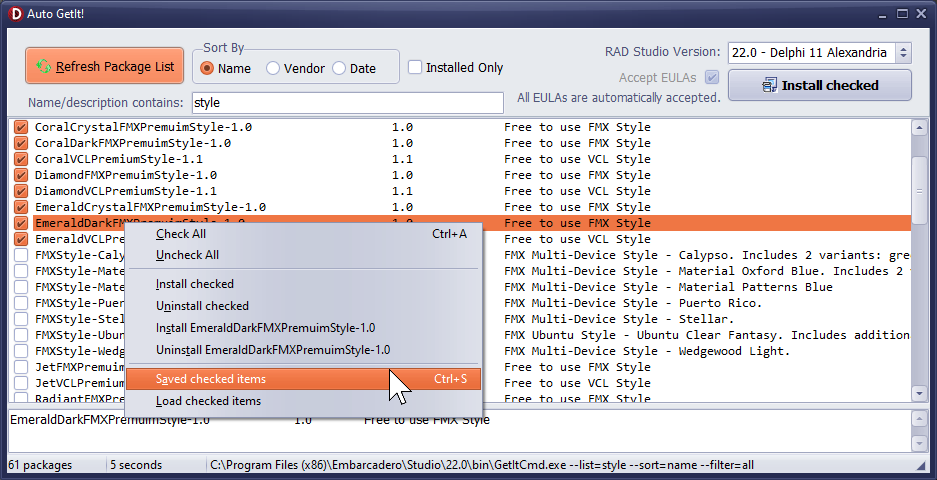Uncheck CoralDarkFMXPremuimStyle-1.0 checkbox

(x=21, y=143)
